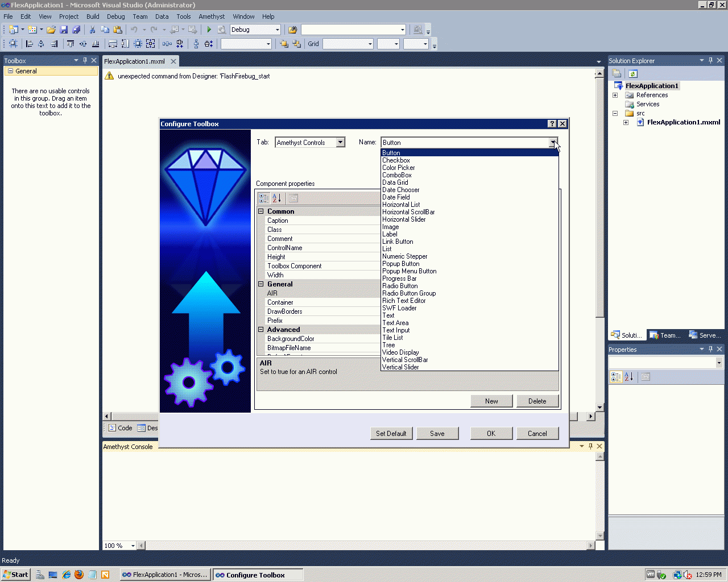The height and width of the screenshot is (582, 728).
Task: Expand the FlexApplication1.mxml tree node
Action: pos(626,122)
